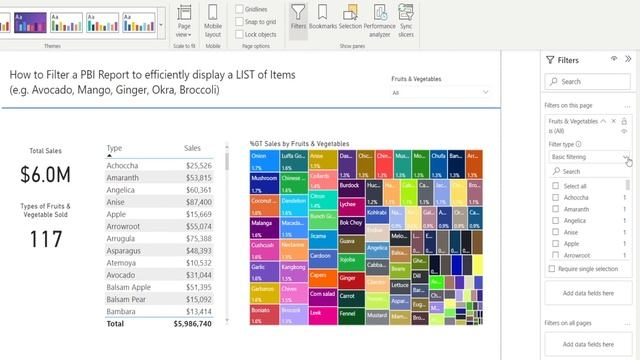
Task: Click the Total $5,986,740 row
Action: [x=159, y=324]
